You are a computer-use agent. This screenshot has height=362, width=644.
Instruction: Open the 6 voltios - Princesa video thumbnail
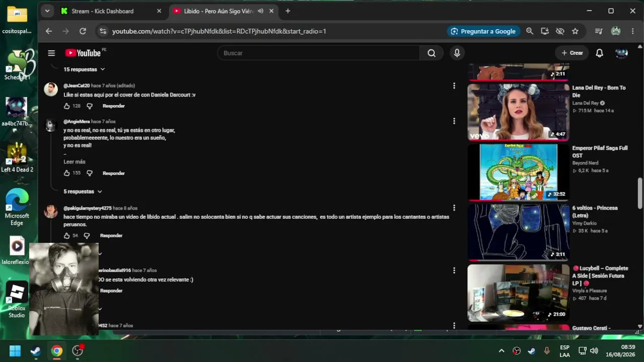click(518, 232)
